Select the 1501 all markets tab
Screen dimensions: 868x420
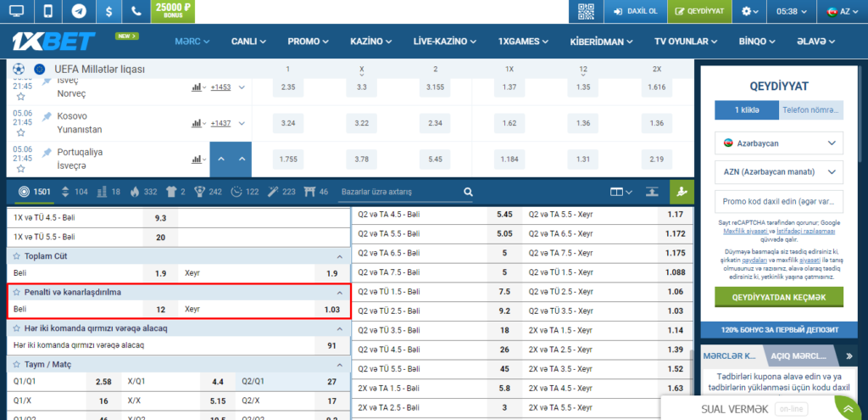coord(34,192)
